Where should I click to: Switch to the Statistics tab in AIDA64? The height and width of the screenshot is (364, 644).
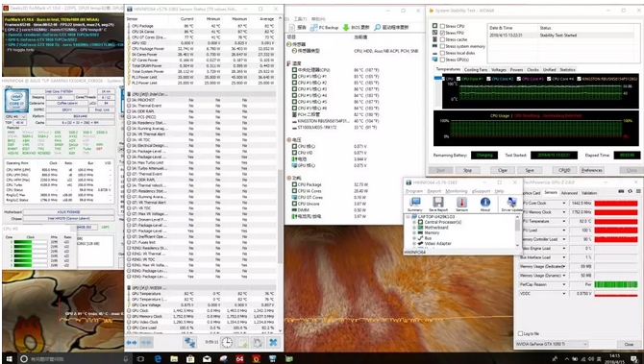tap(567, 70)
